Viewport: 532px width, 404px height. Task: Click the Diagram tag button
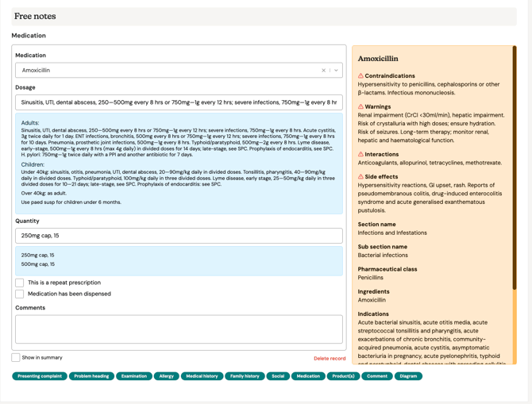pos(408,376)
